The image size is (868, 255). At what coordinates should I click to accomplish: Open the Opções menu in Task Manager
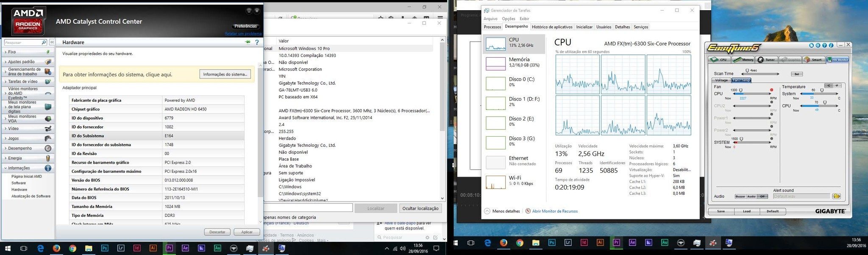pos(508,19)
